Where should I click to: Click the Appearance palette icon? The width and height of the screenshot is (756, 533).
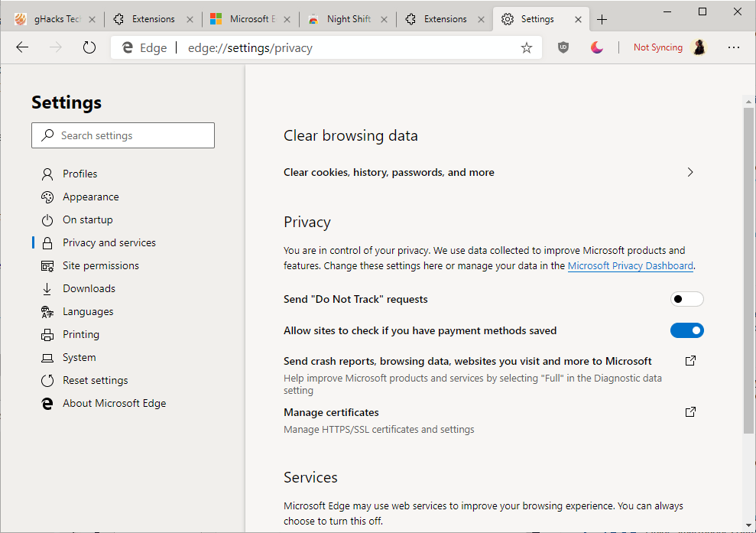point(47,197)
